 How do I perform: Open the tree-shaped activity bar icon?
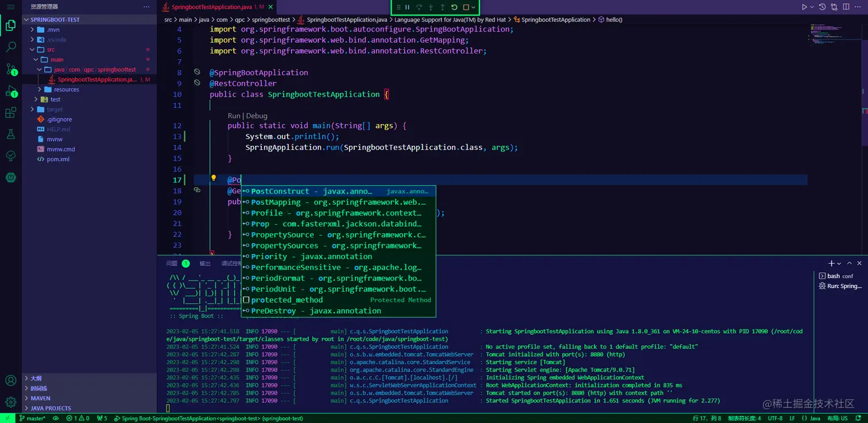pos(10,156)
